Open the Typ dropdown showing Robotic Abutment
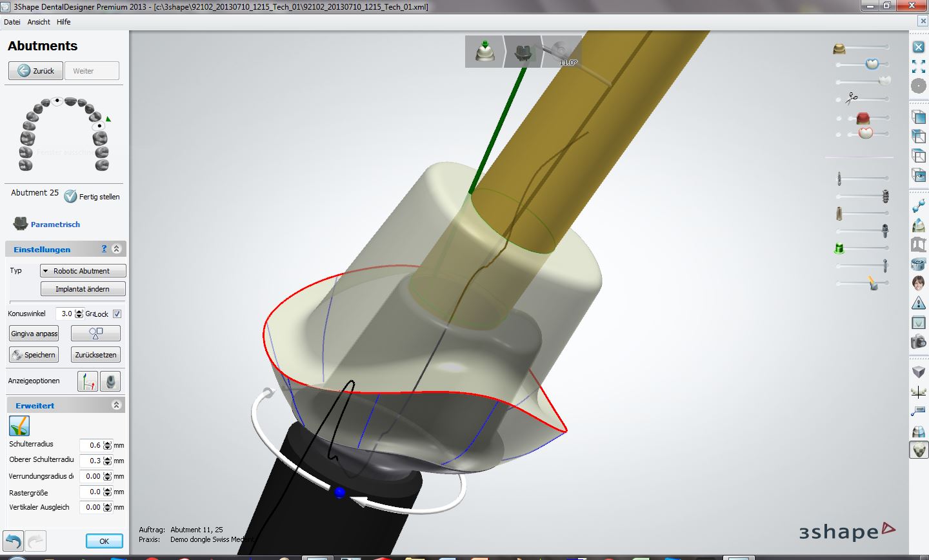 coord(83,271)
